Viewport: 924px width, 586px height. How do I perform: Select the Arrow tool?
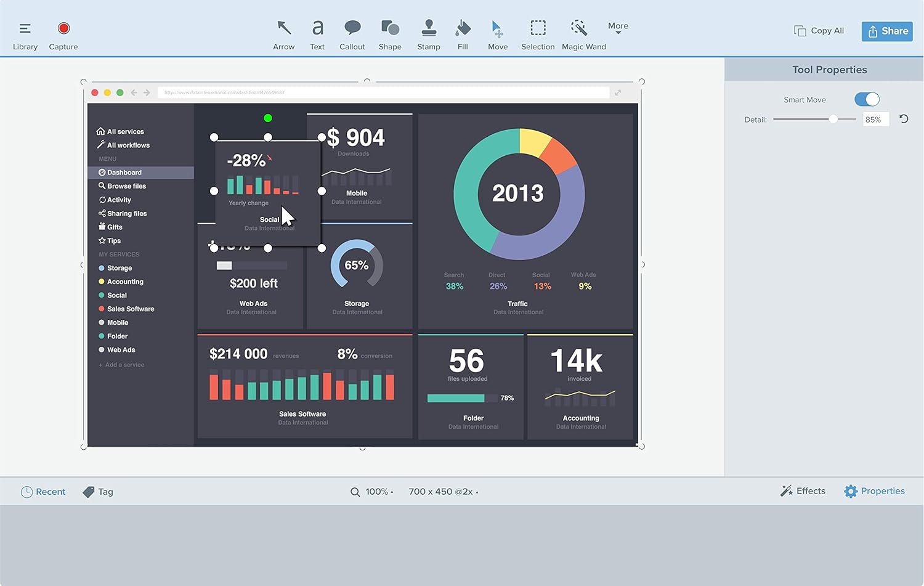(283, 35)
